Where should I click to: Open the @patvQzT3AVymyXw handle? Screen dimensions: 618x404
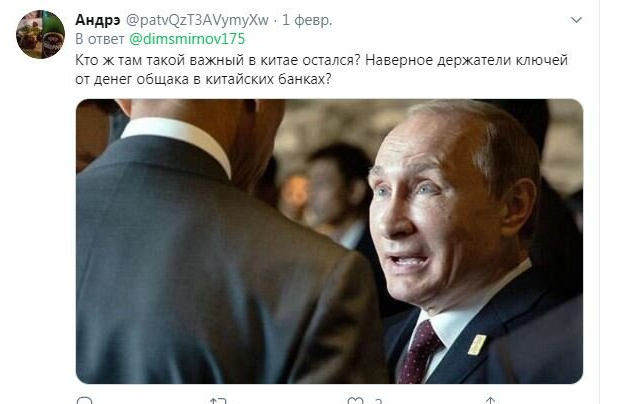pyautogui.click(x=197, y=20)
